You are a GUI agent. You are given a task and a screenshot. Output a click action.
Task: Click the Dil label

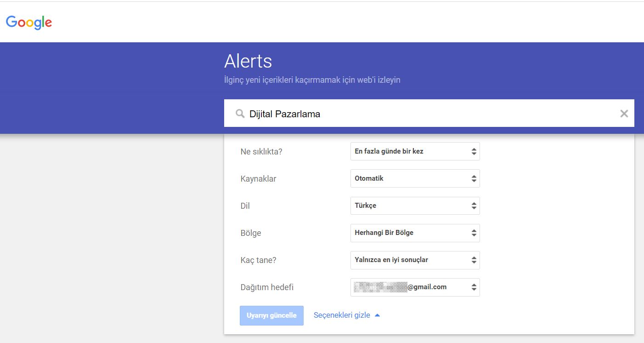[245, 206]
